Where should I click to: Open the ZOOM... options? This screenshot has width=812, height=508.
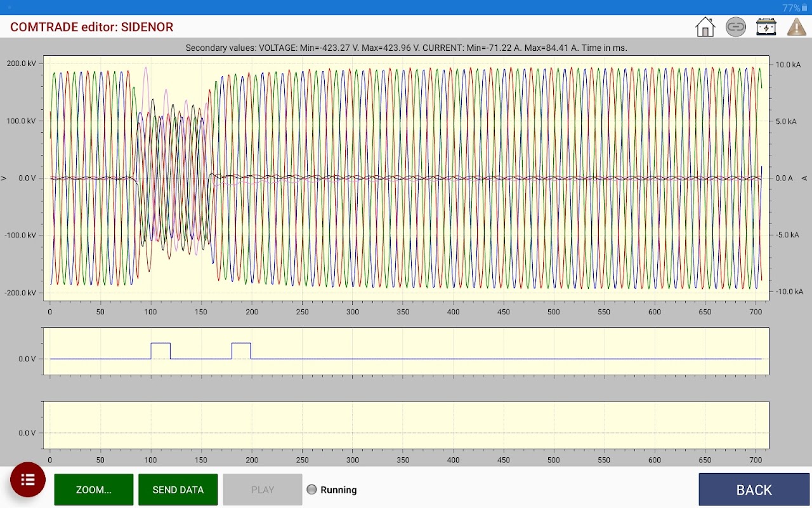(x=94, y=490)
